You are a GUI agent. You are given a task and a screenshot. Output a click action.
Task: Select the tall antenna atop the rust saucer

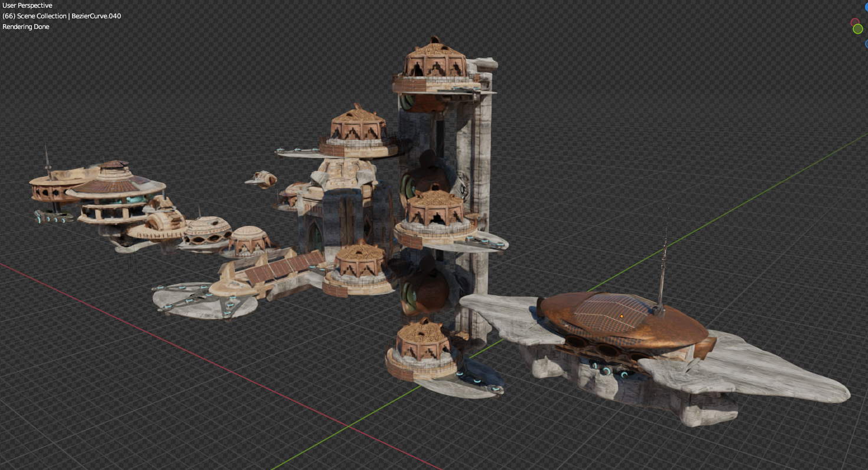pos(663,254)
